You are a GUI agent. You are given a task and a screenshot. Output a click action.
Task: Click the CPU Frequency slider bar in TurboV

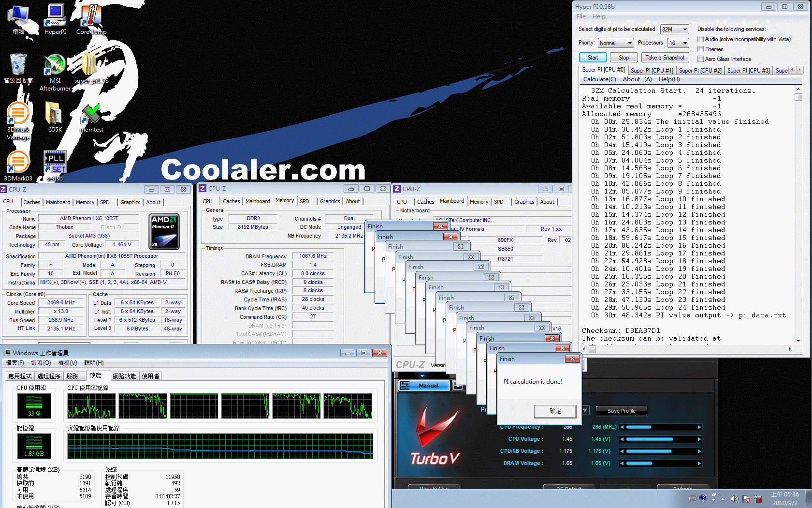coord(661,427)
